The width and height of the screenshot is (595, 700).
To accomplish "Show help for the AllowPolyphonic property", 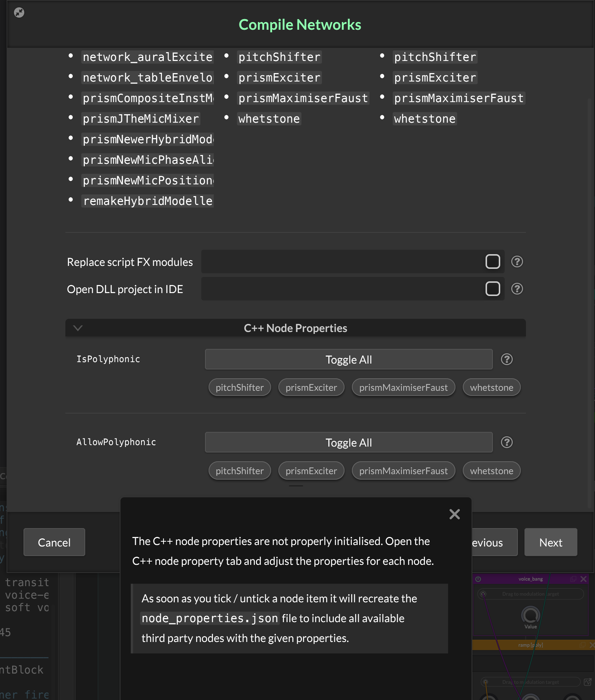I will [x=506, y=442].
